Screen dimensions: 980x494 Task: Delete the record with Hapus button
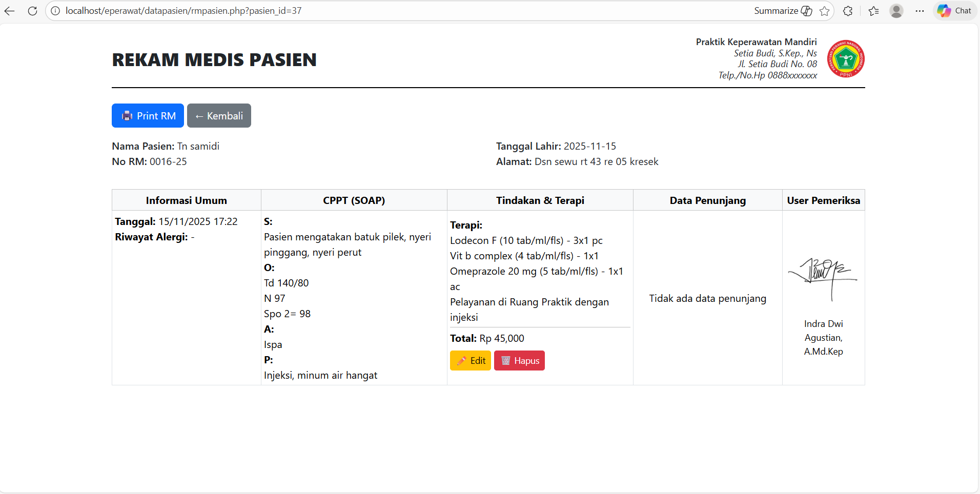[x=519, y=361]
